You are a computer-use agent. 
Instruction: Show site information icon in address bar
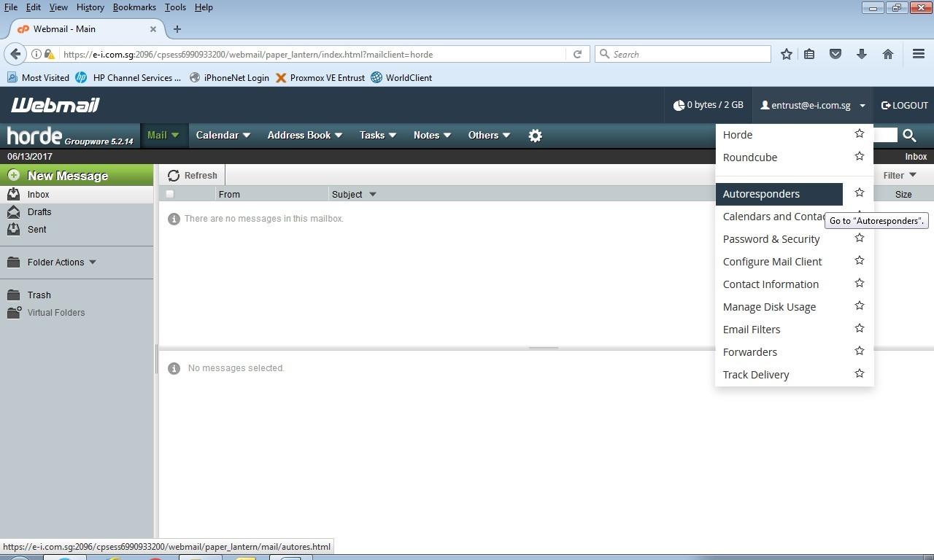click(x=36, y=54)
